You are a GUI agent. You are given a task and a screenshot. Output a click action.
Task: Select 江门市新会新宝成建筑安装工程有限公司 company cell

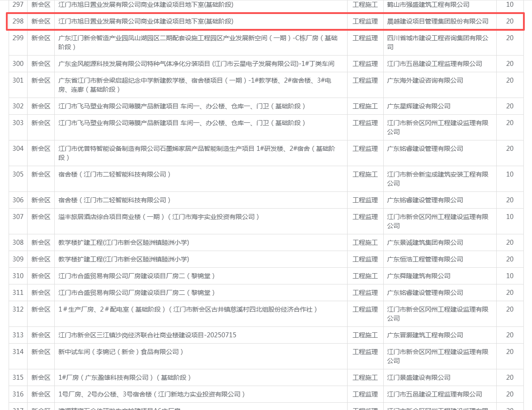[x=438, y=178]
